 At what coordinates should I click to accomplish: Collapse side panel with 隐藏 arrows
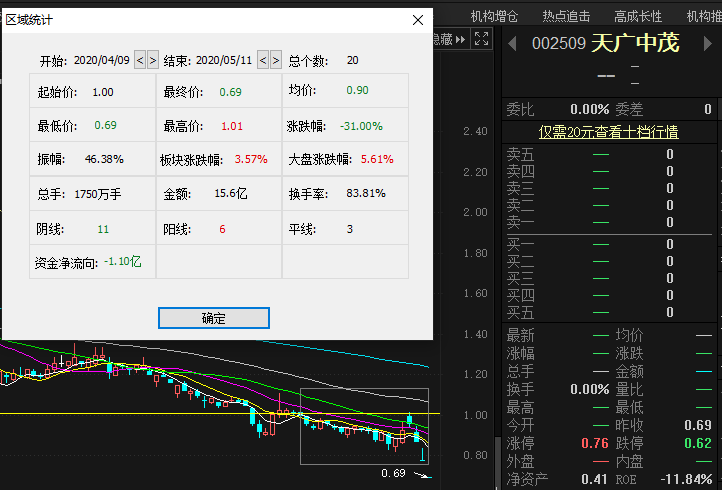pos(449,39)
